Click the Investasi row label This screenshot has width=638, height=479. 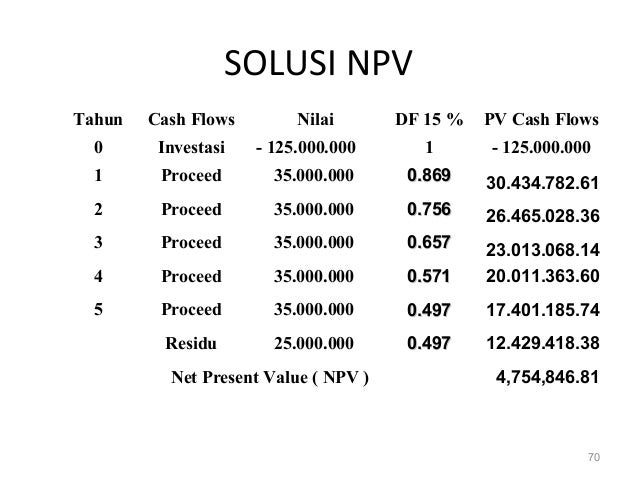(x=191, y=147)
